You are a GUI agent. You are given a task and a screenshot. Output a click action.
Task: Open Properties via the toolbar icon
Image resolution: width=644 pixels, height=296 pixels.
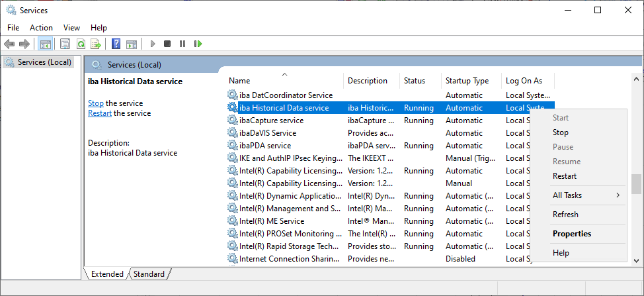pos(65,44)
